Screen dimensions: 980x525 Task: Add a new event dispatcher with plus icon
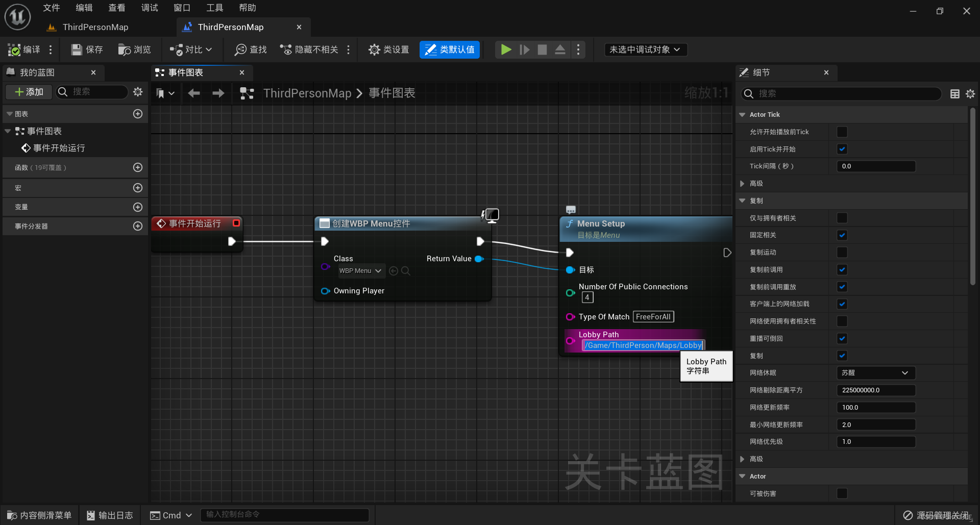point(138,226)
